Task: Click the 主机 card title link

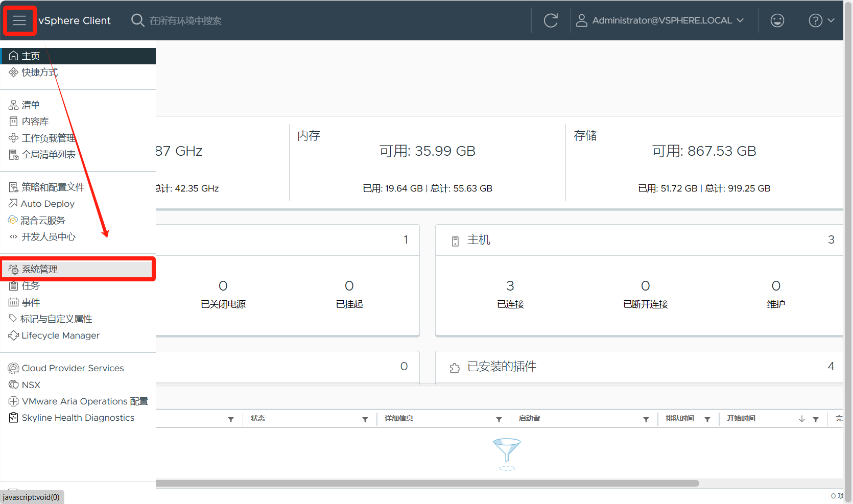Action: (x=479, y=240)
